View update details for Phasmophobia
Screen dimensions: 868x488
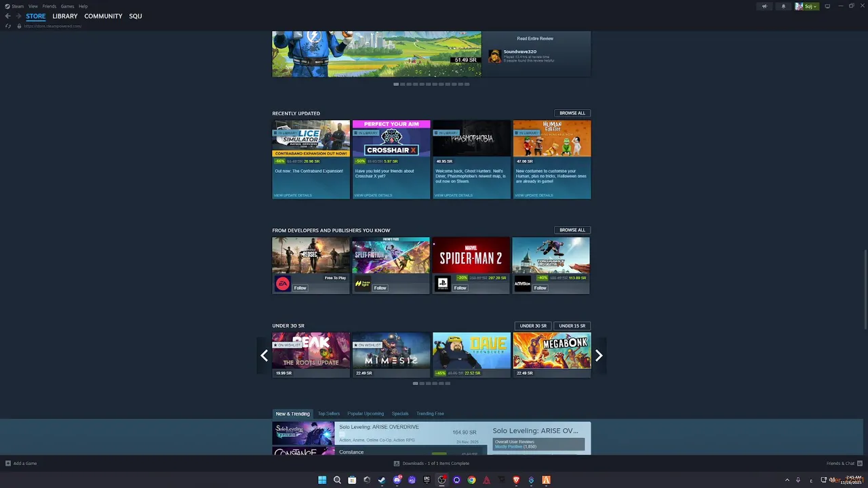click(x=454, y=195)
